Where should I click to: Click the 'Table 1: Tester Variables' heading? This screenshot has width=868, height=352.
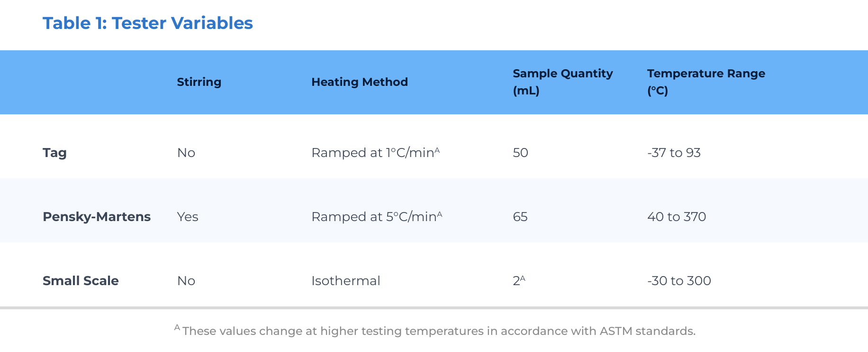click(x=148, y=23)
